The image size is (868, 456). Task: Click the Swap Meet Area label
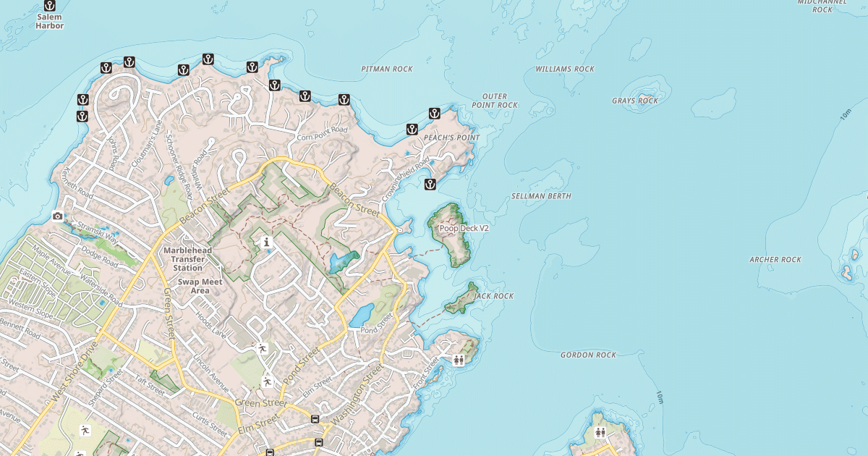tap(200, 287)
